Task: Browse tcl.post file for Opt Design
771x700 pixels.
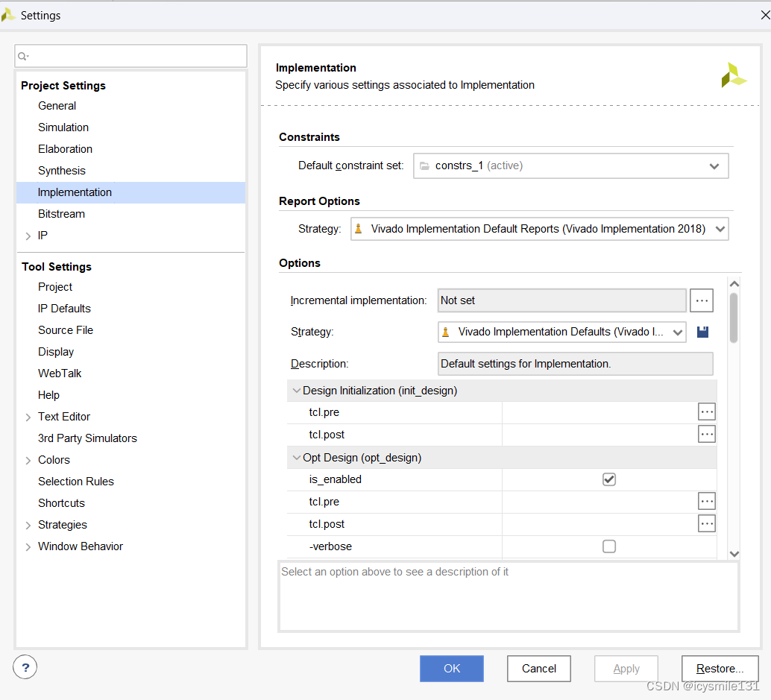Action: 707,523
